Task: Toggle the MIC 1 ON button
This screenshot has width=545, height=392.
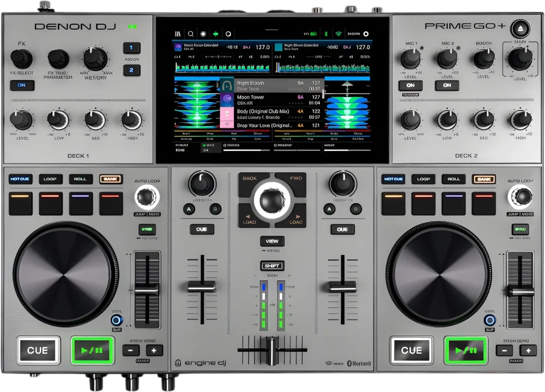Action: 410,85
